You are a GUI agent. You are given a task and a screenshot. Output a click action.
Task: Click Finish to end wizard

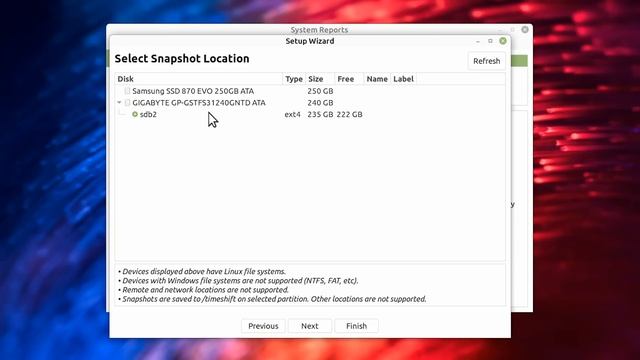coord(356,326)
